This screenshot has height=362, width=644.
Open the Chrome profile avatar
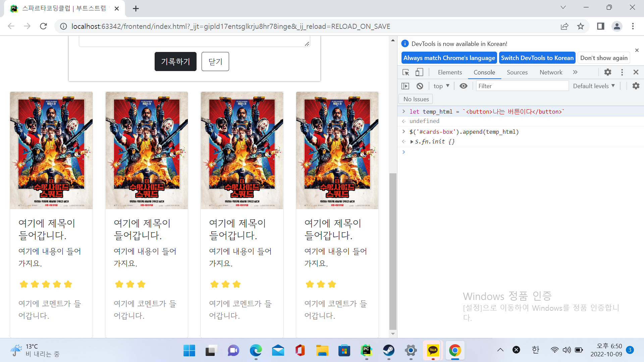point(617,26)
